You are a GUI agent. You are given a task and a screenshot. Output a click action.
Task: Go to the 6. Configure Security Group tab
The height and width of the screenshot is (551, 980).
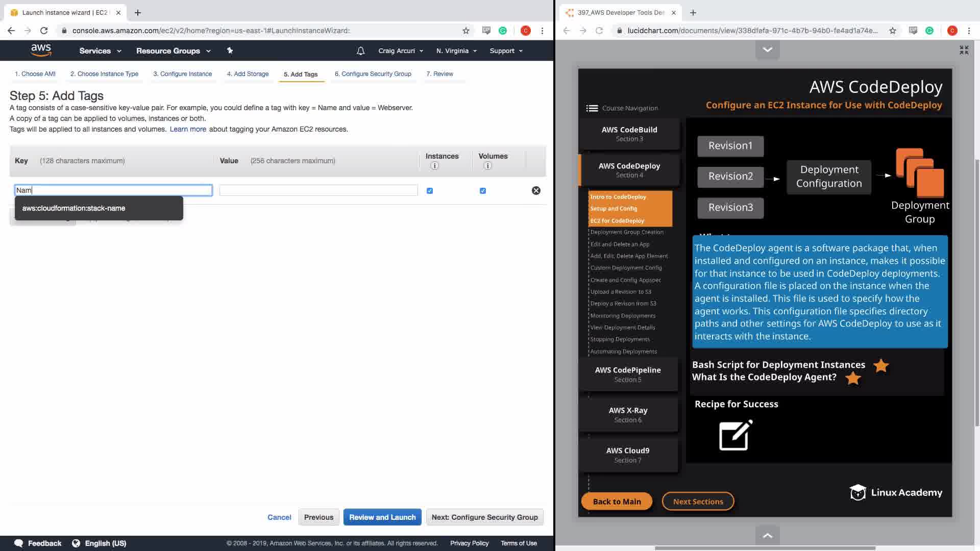coord(373,74)
